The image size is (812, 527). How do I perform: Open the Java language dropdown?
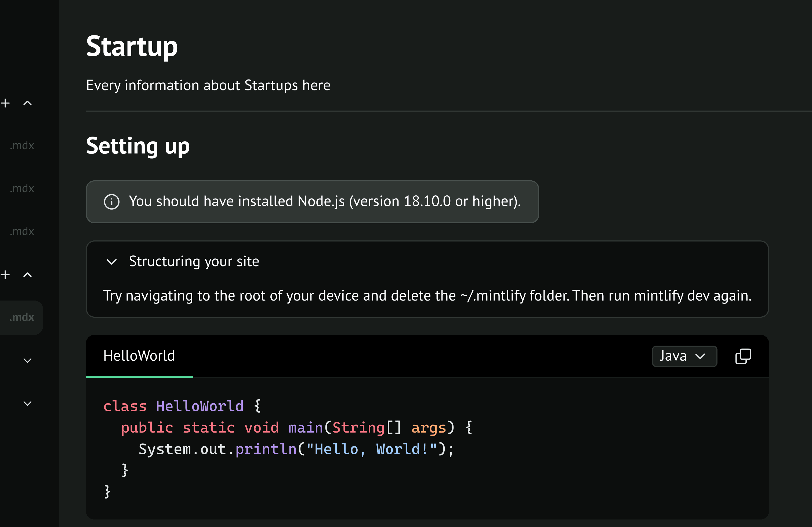tap(684, 356)
